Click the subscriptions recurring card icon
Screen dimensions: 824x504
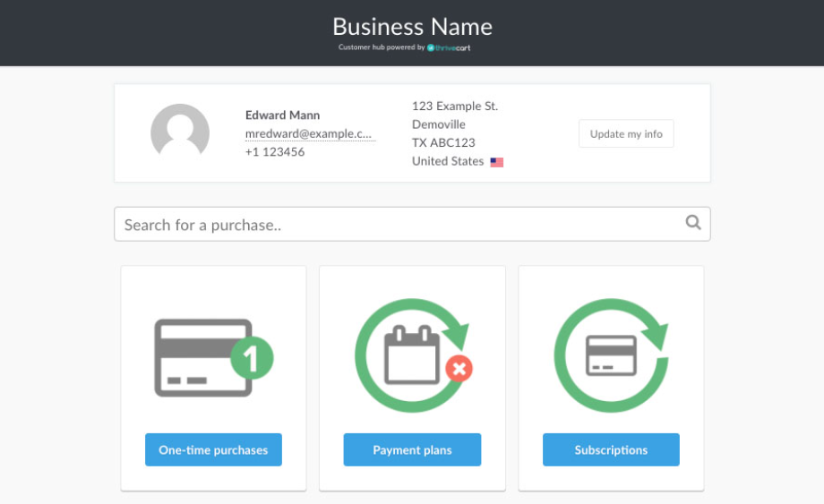coord(611,355)
